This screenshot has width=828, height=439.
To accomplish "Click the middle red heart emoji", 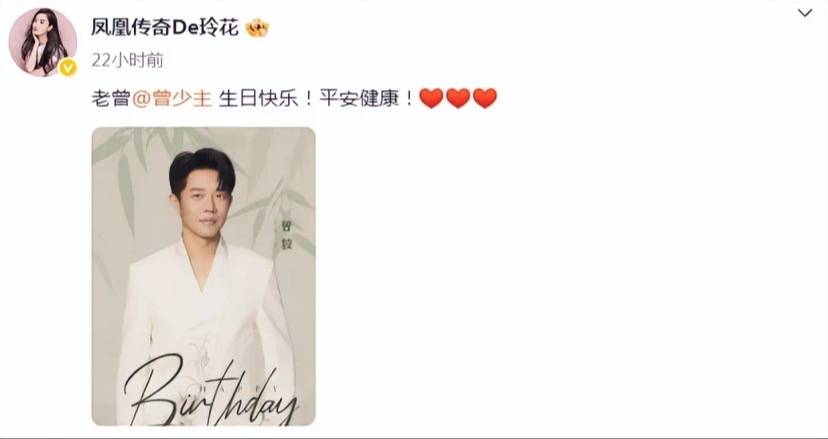I will [x=458, y=98].
